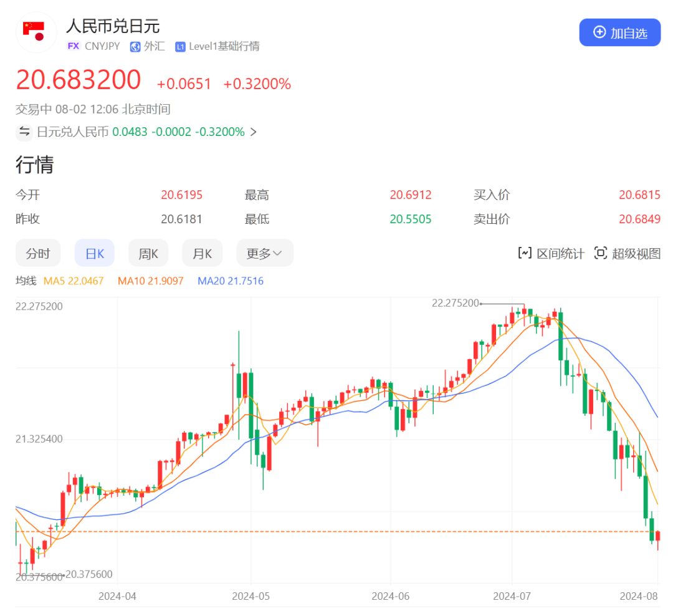Screen dimensions: 673x616
Task: Click the 外汇 globe icon
Action: point(135,46)
